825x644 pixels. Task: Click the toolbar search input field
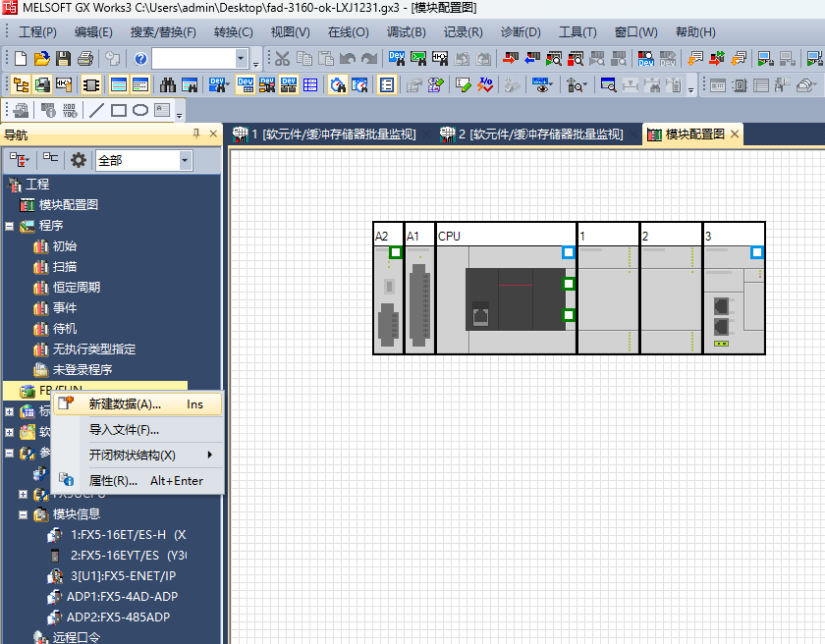coord(193,58)
